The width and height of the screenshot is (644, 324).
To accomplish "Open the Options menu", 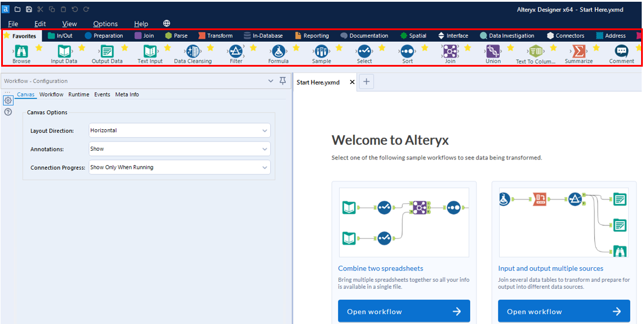I will coord(105,24).
